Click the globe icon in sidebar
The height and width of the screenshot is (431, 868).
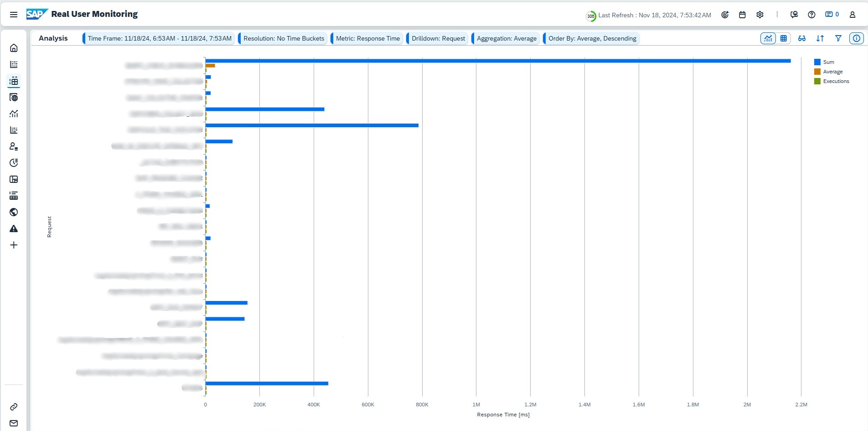(14, 212)
